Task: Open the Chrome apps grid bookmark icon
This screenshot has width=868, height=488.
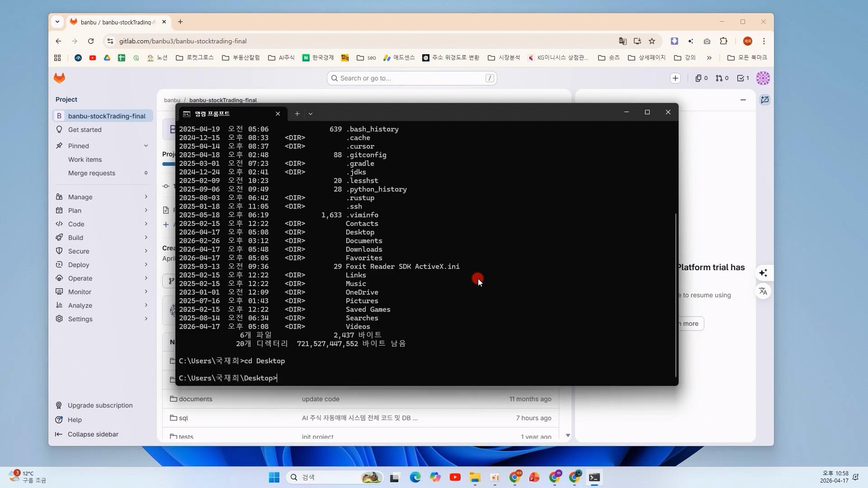Action: tap(57, 58)
